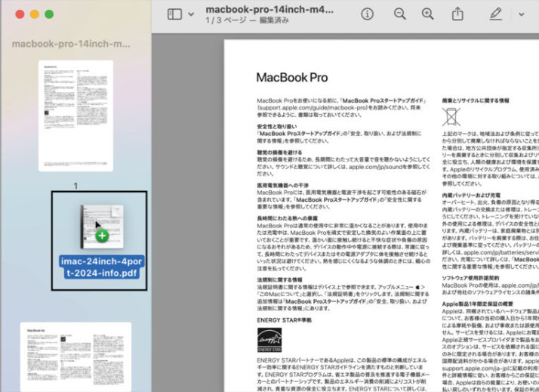Viewport: 539px width, 392px height.
Task: Click the ENERGY STAR logo image
Action: tap(269, 340)
